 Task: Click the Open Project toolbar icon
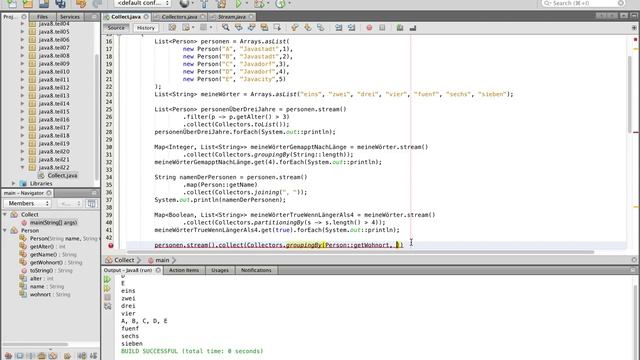click(44, 4)
